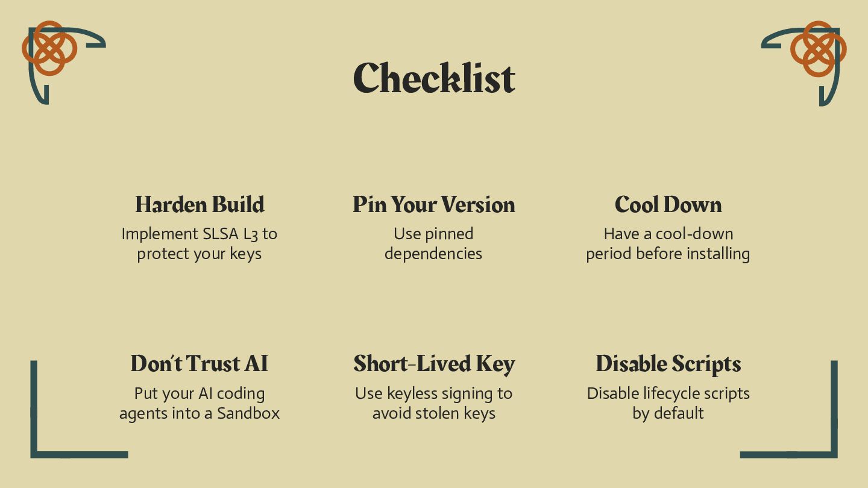Select the Short-Lived Key heading
The width and height of the screenshot is (868, 488).
434,363
